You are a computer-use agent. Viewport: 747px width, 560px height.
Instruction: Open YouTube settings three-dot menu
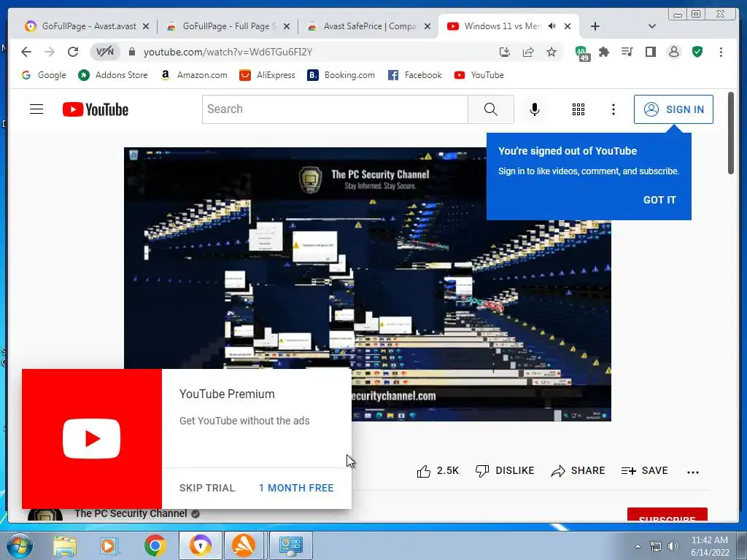click(x=613, y=109)
